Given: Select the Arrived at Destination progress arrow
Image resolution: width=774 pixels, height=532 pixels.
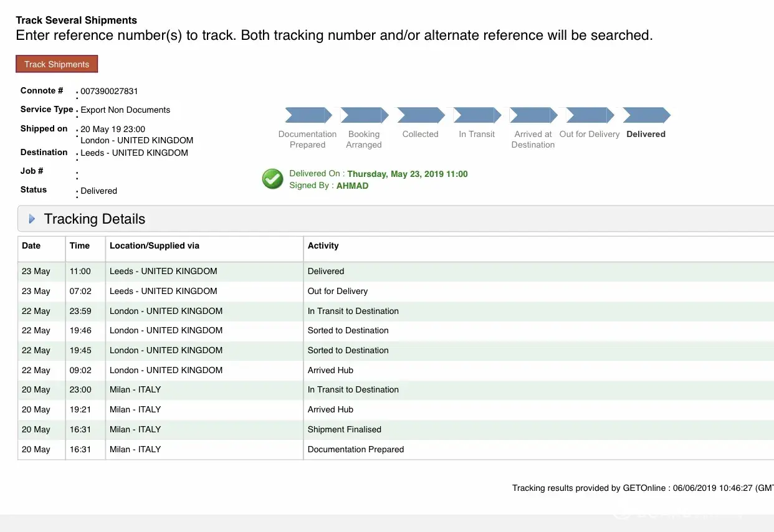Looking at the screenshot, I should click(x=533, y=115).
